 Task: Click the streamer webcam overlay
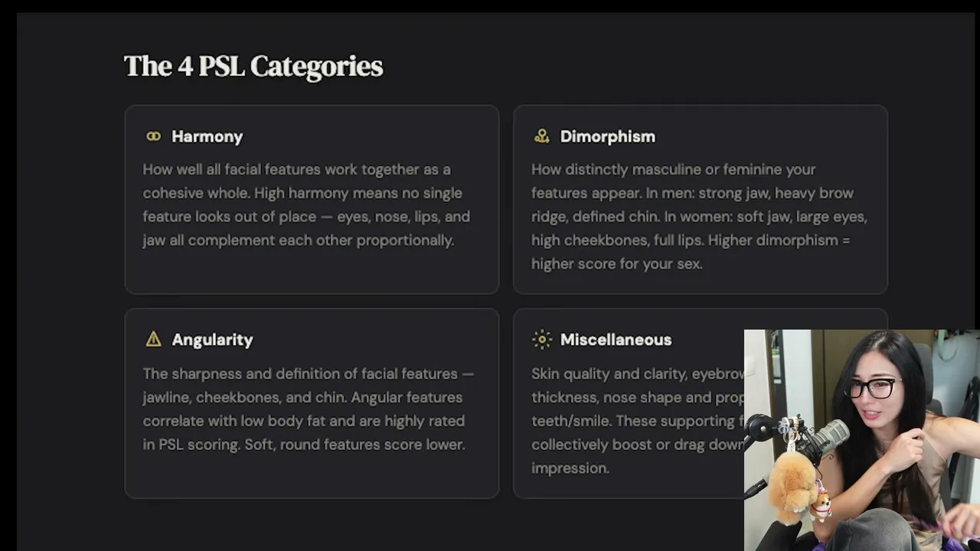pyautogui.click(x=862, y=440)
